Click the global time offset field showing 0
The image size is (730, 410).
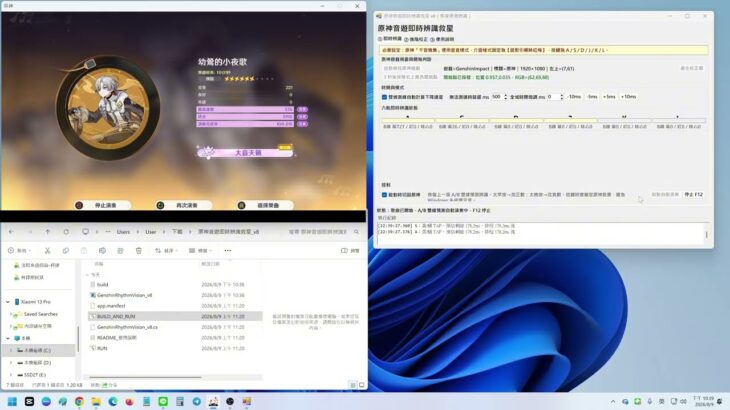click(x=555, y=97)
